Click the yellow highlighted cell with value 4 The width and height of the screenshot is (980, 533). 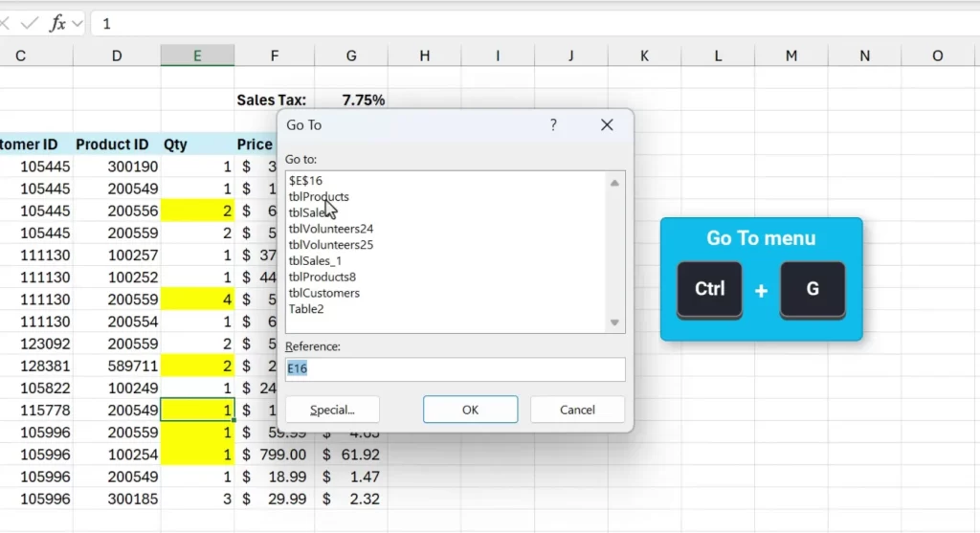pyautogui.click(x=197, y=300)
